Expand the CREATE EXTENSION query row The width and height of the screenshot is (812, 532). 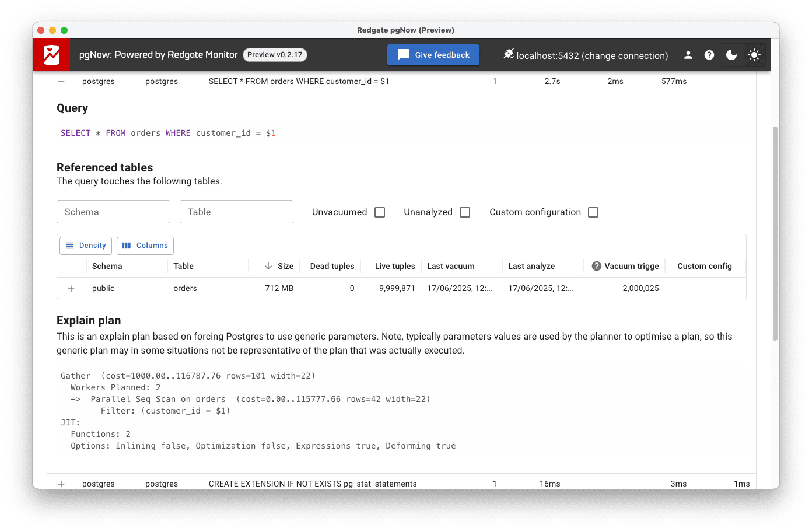click(x=61, y=484)
